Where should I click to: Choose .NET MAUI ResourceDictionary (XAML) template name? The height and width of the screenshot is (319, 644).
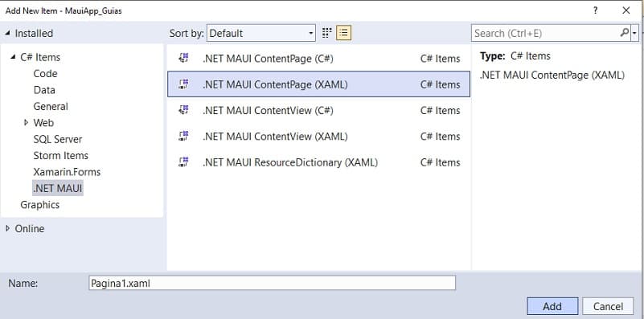[290, 162]
